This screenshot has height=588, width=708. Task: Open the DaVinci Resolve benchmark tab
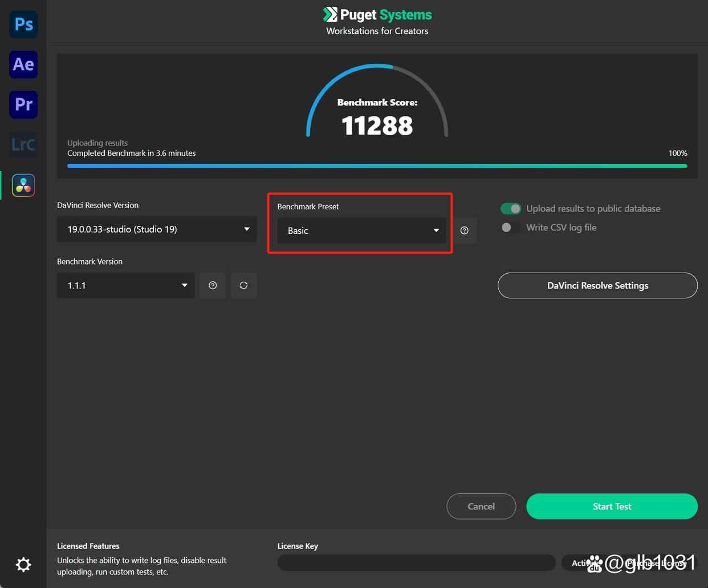pyautogui.click(x=23, y=185)
